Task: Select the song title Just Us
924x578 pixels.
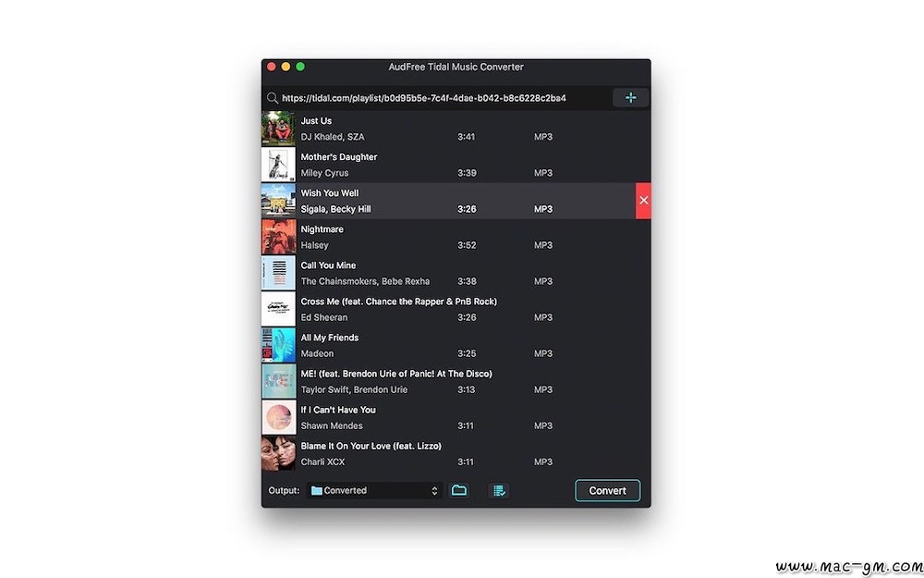Action: [x=316, y=121]
